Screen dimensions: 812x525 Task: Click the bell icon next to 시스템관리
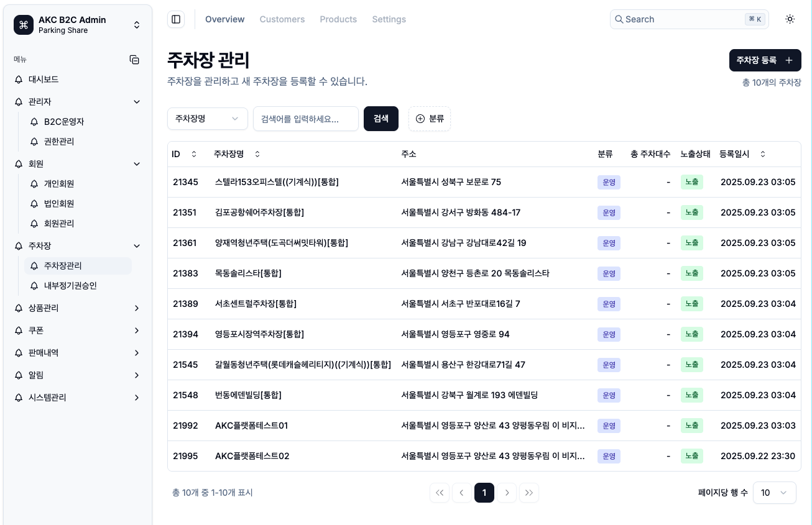[19, 398]
